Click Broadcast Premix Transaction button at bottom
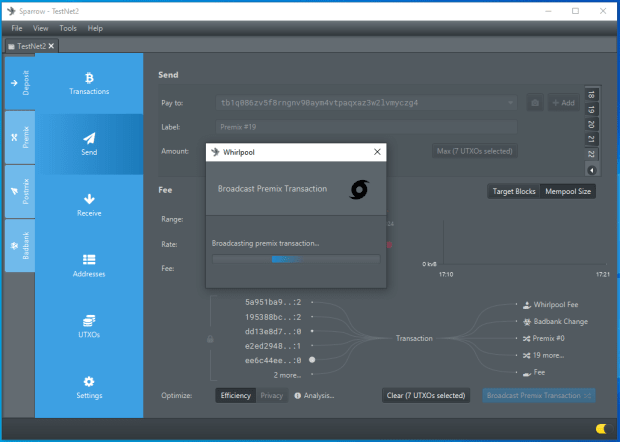620x442 pixels. pos(539,395)
